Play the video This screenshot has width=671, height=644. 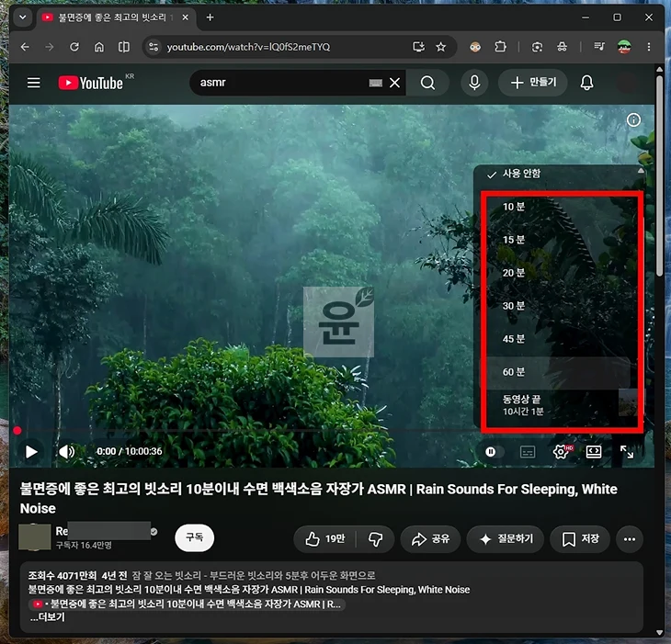[x=31, y=452]
